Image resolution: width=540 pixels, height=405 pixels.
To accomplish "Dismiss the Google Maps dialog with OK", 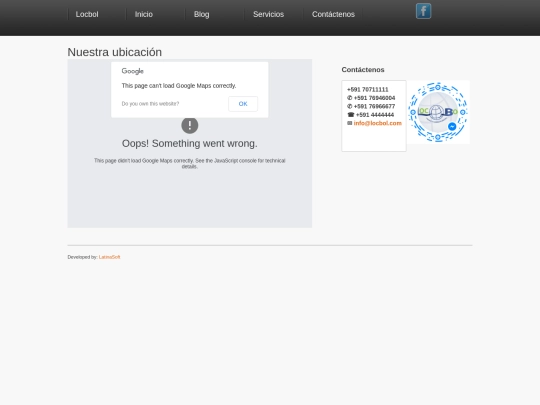I will [243, 104].
